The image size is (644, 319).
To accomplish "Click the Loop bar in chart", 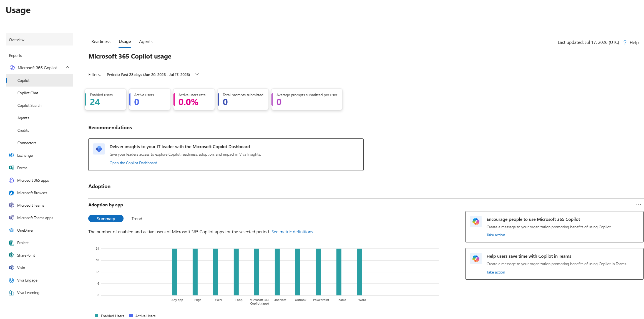I will (x=236, y=272).
